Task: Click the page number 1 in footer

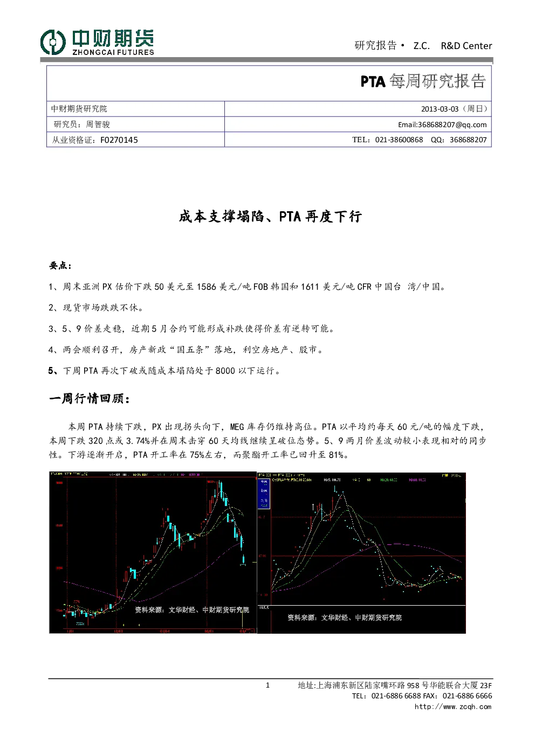Action: [267, 685]
